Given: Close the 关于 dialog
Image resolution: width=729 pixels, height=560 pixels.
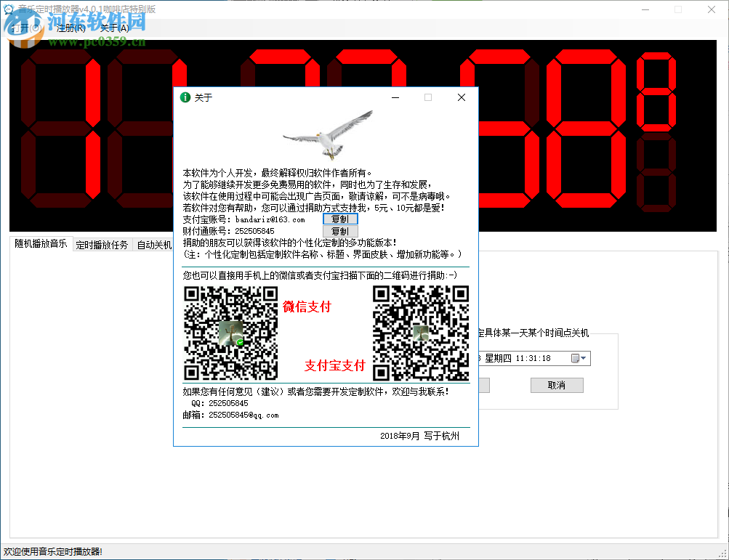Looking at the screenshot, I should pyautogui.click(x=462, y=97).
